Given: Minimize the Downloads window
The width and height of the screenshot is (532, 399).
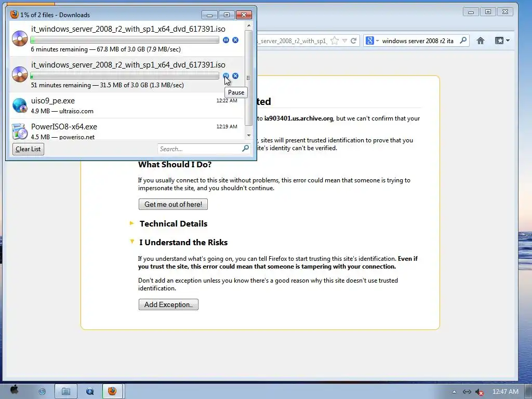Looking at the screenshot, I should [209, 15].
